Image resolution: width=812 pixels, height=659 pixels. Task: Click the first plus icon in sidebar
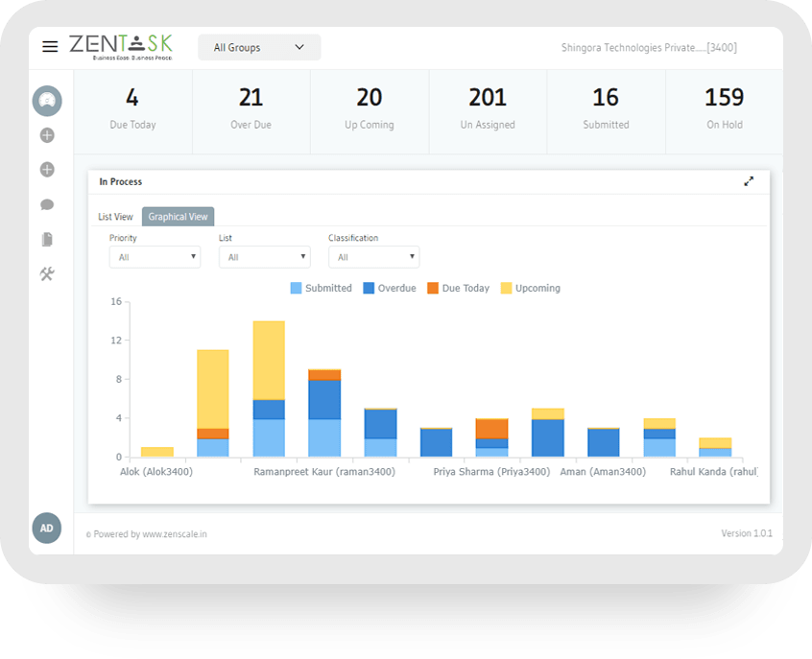46,135
